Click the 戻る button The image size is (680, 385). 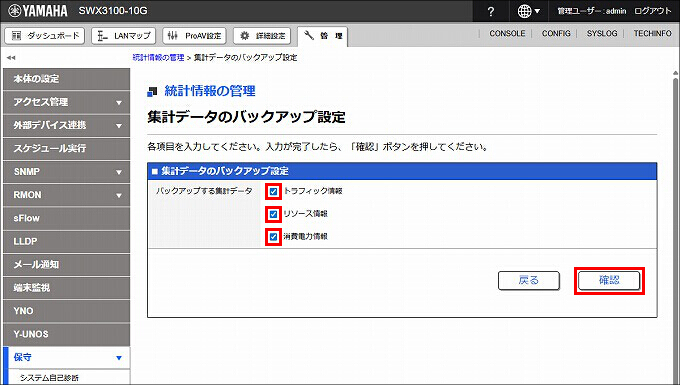(x=529, y=281)
